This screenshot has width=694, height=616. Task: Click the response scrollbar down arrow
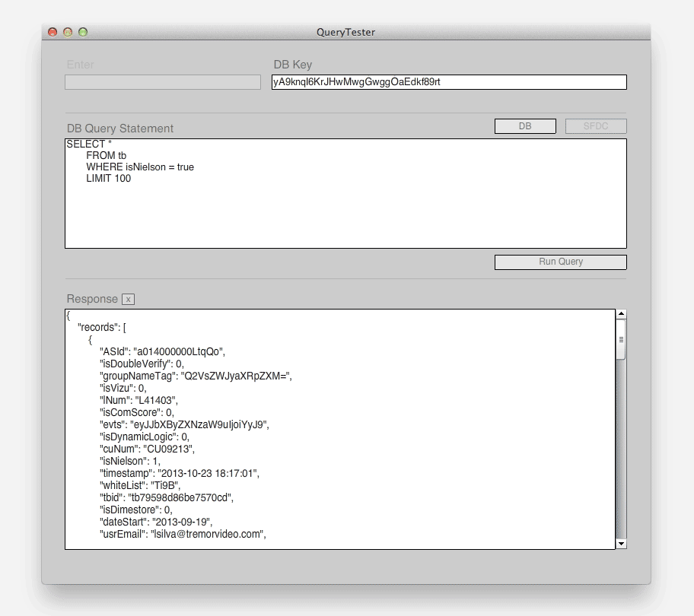pyautogui.click(x=620, y=543)
